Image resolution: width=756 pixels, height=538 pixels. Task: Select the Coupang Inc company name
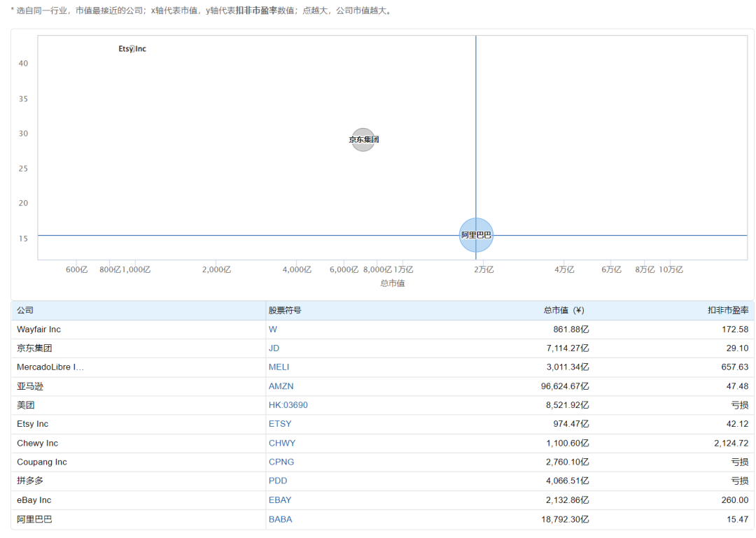coord(42,462)
